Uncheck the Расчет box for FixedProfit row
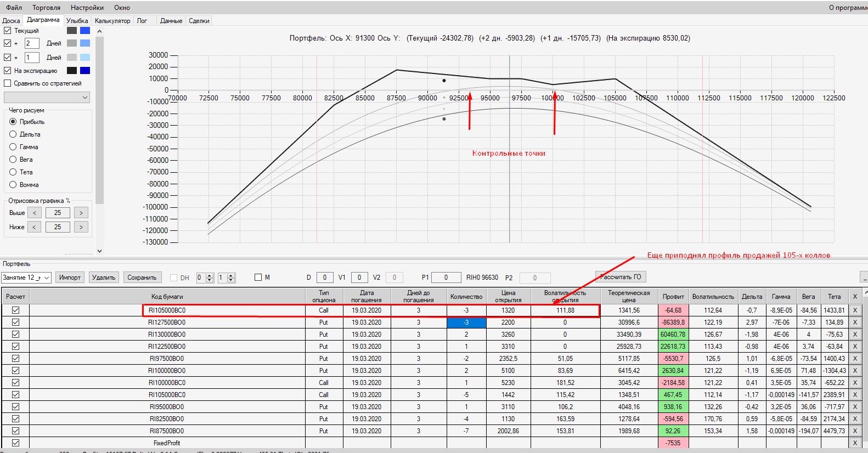Image resolution: width=868 pixels, height=453 pixels. click(15, 443)
